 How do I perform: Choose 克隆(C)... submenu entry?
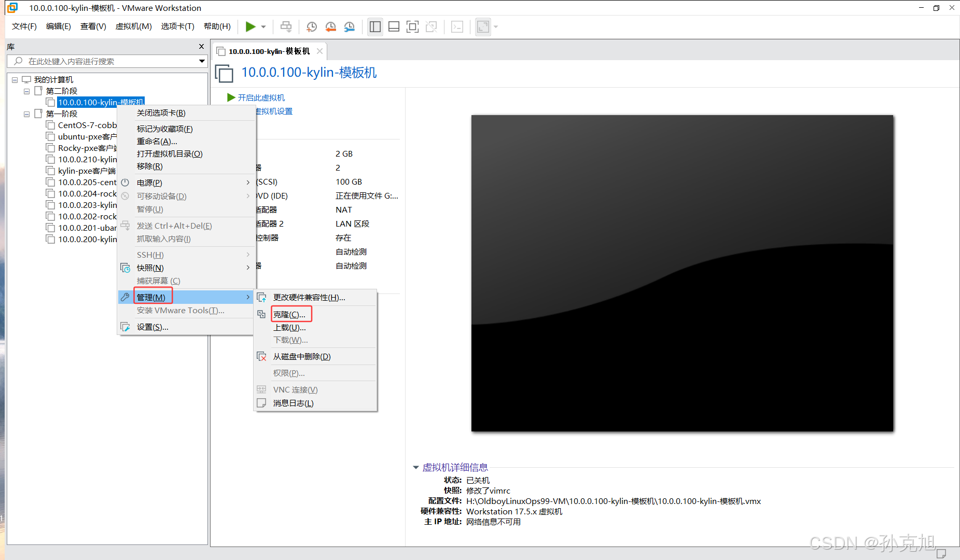pos(289,314)
